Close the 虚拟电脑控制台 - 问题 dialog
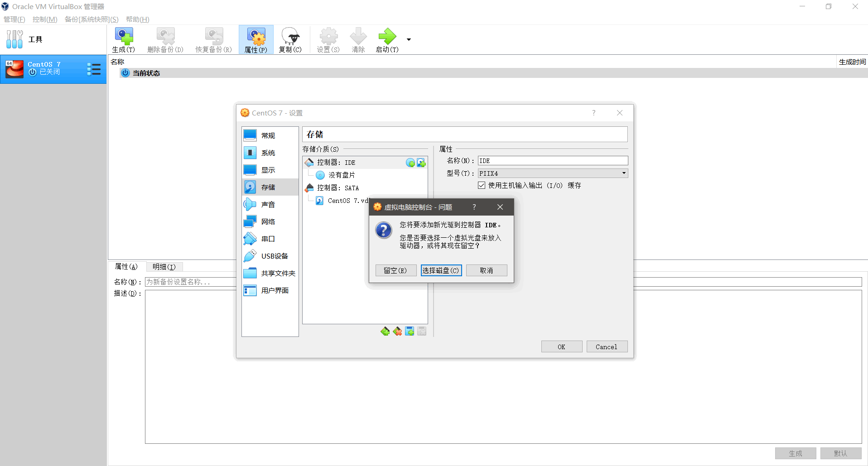The width and height of the screenshot is (868, 466). click(x=500, y=207)
